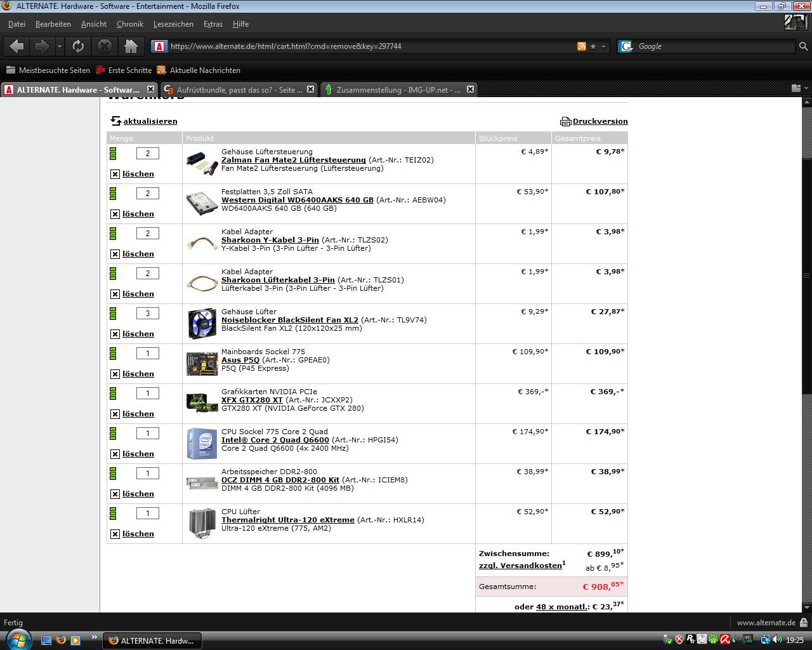Click into the Google search field

pyautogui.click(x=714, y=46)
